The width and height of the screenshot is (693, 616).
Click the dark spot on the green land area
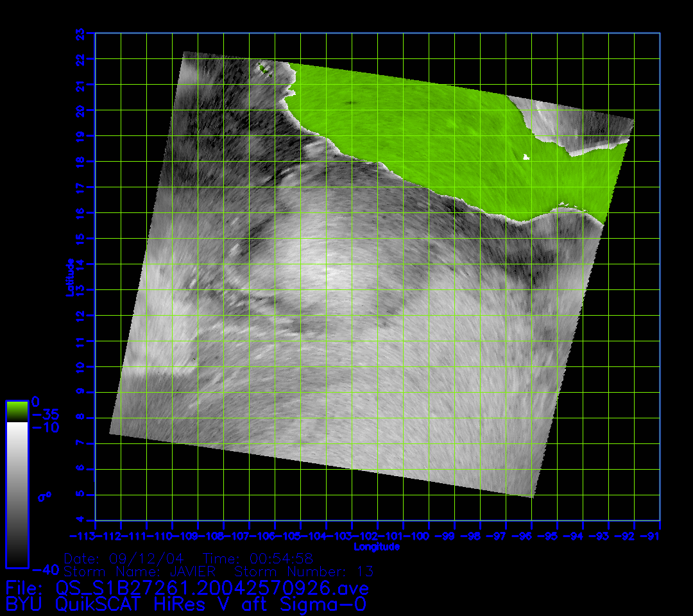pos(350,103)
